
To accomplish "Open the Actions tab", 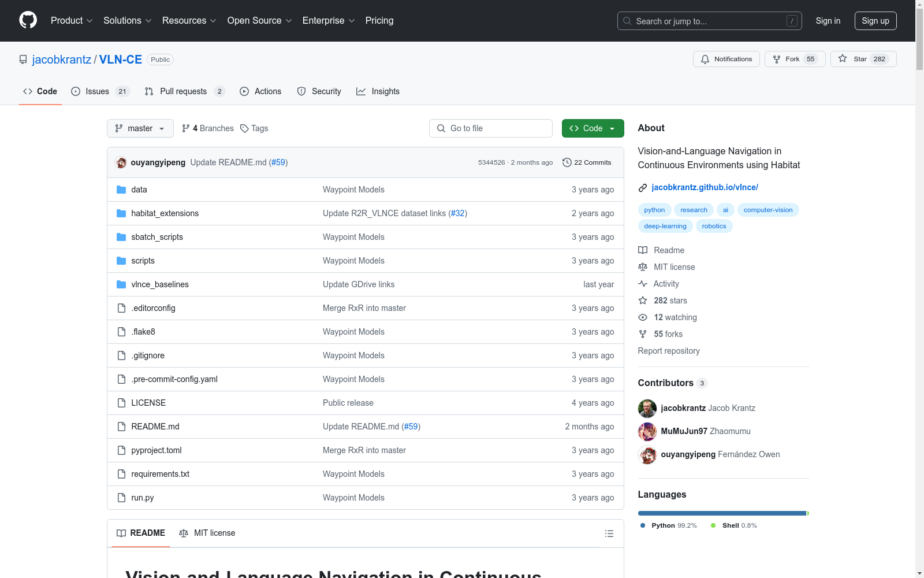I will click(x=260, y=91).
